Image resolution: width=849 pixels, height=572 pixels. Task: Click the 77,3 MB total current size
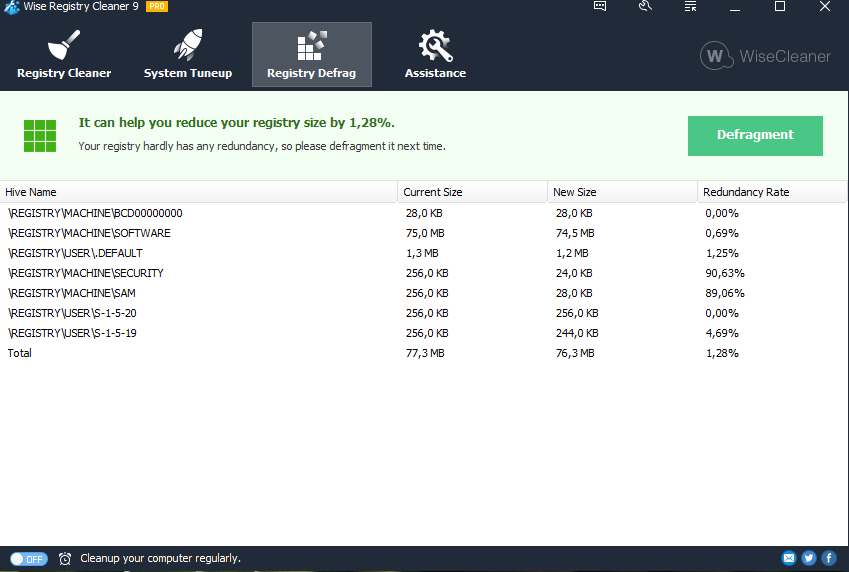pos(425,353)
